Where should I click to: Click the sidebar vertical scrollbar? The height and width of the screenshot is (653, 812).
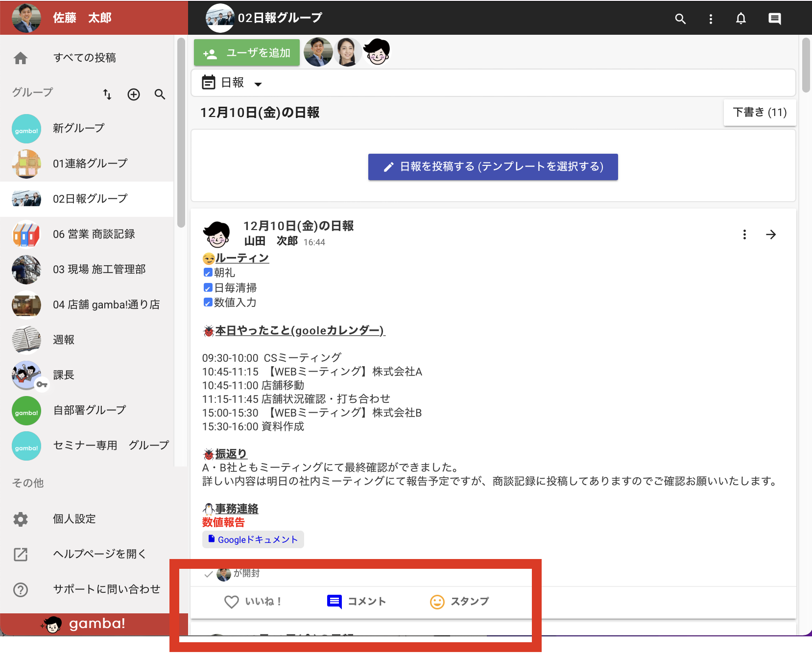(181, 132)
